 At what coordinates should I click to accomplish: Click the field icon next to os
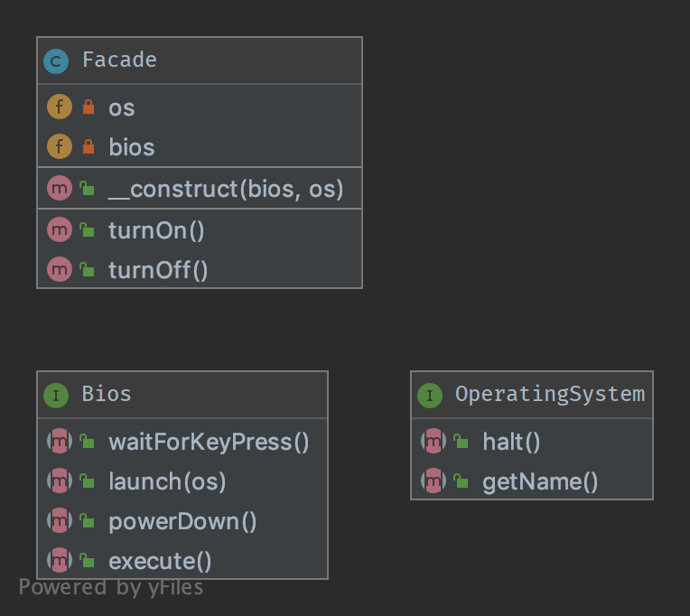59,107
